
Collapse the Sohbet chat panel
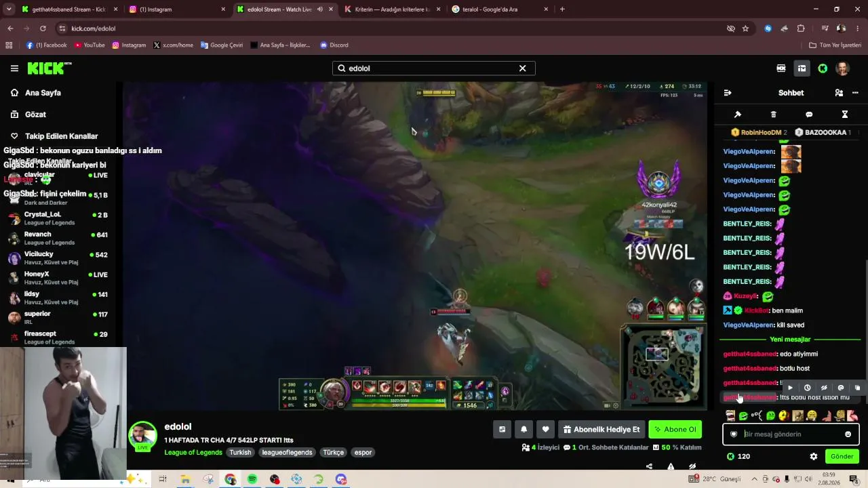click(728, 93)
